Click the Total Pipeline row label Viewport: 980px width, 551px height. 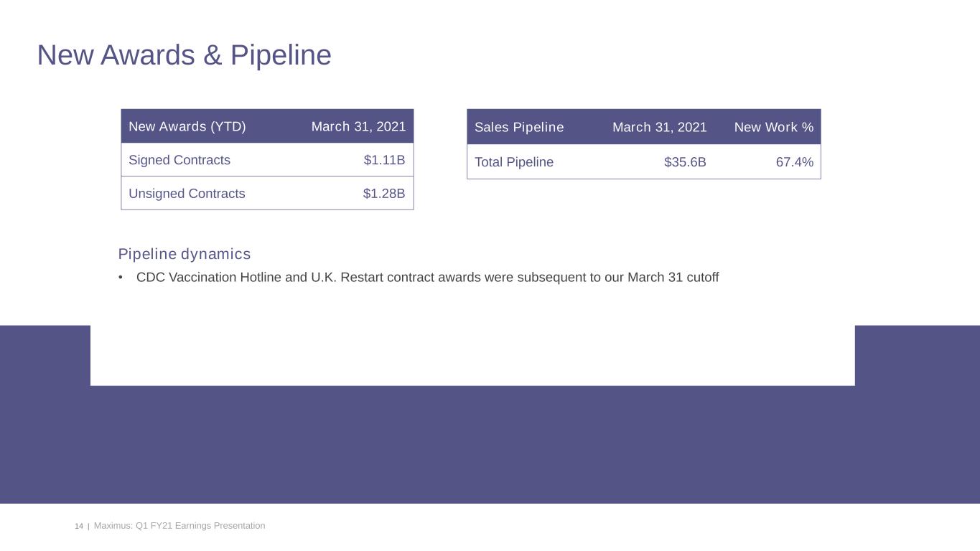(x=514, y=162)
